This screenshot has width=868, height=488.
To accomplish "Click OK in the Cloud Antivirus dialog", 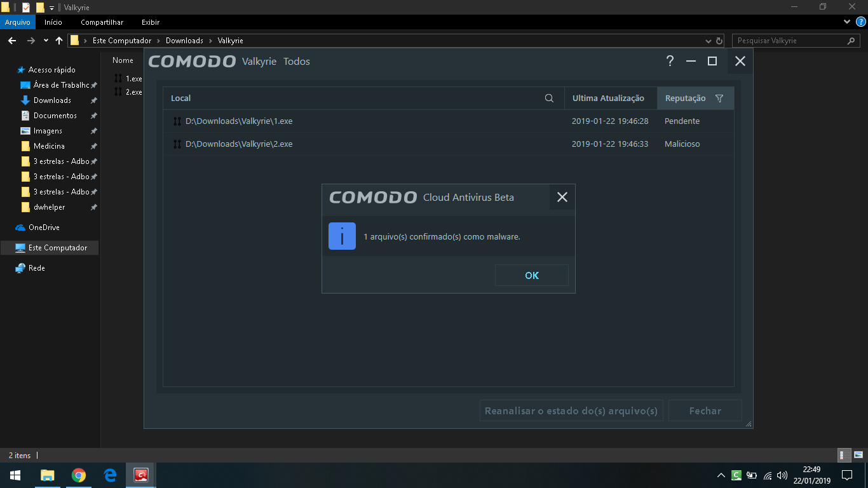I will tap(532, 275).
